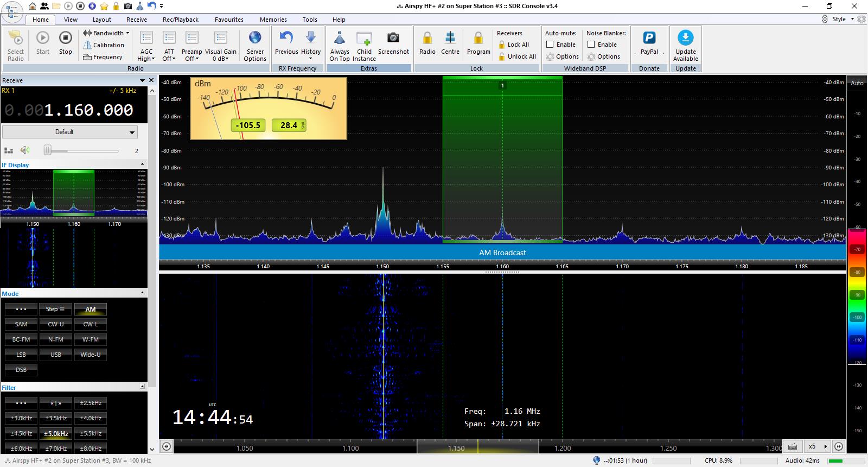Open Calibration tool
This screenshot has height=467, width=868.
tap(103, 45)
